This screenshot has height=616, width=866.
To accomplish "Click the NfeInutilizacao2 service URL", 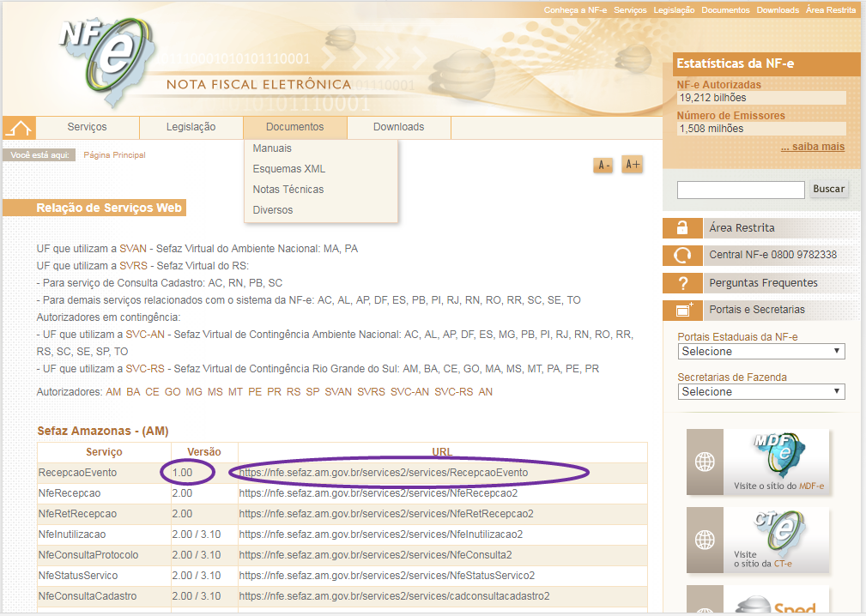I will click(x=380, y=534).
